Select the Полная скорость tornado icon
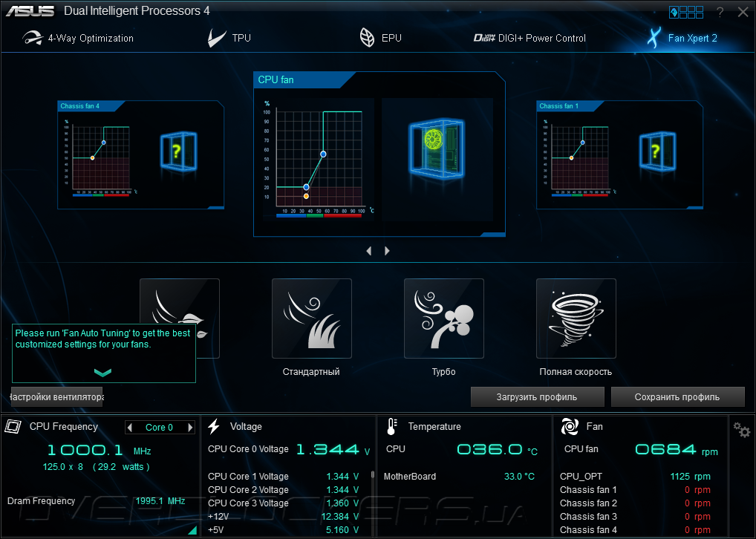The image size is (756, 539). click(x=576, y=318)
